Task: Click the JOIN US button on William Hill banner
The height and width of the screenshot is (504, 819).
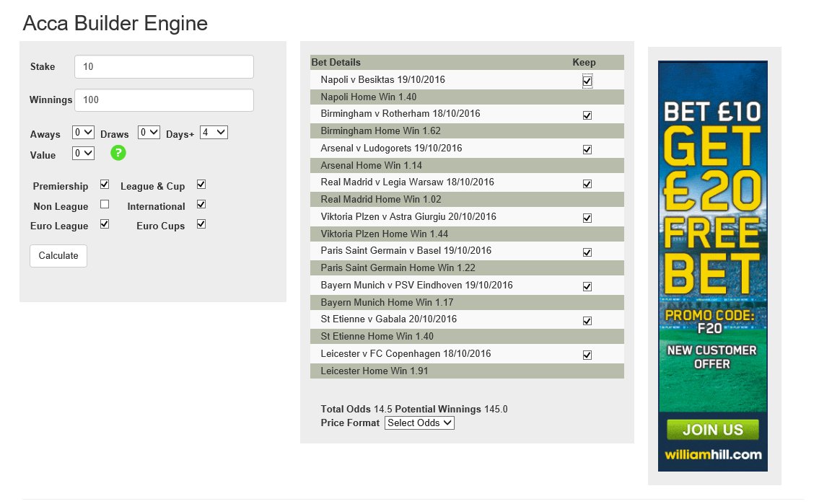Action: point(711,429)
